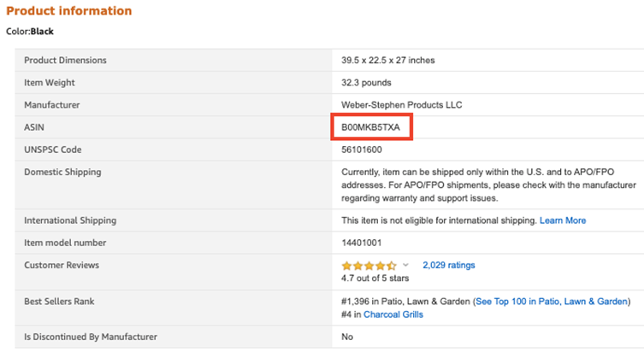Click the Color: Black label
Viewport: 644px width, 352px height.
point(30,32)
